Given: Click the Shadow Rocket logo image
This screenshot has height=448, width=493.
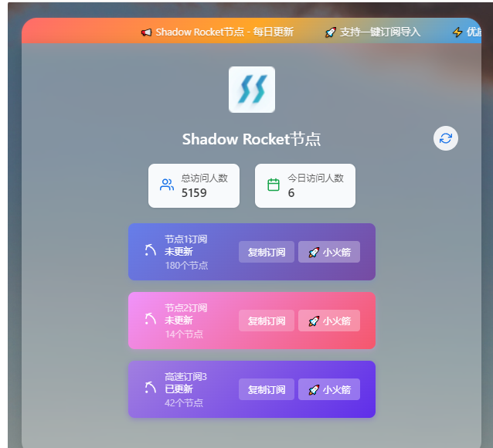Looking at the screenshot, I should tap(252, 90).
